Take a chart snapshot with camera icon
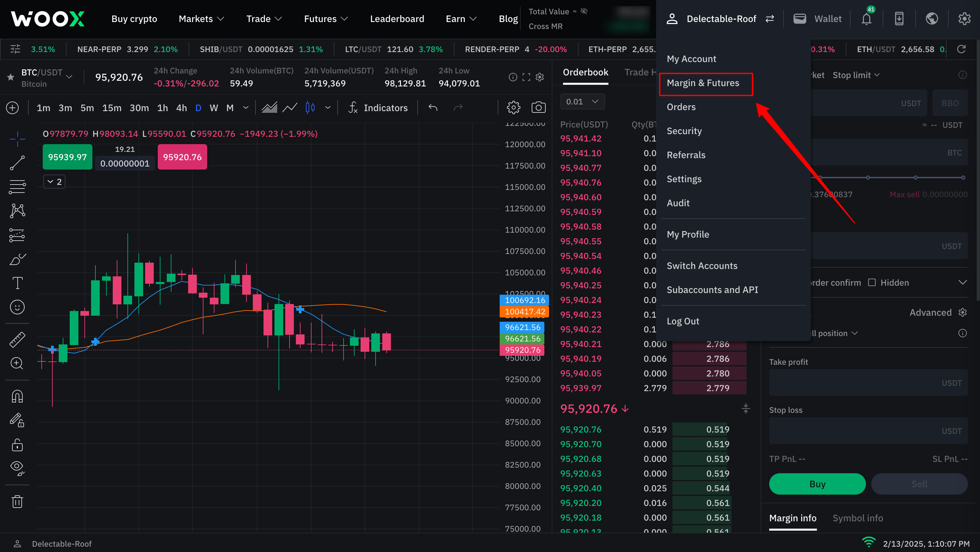 [x=538, y=108]
